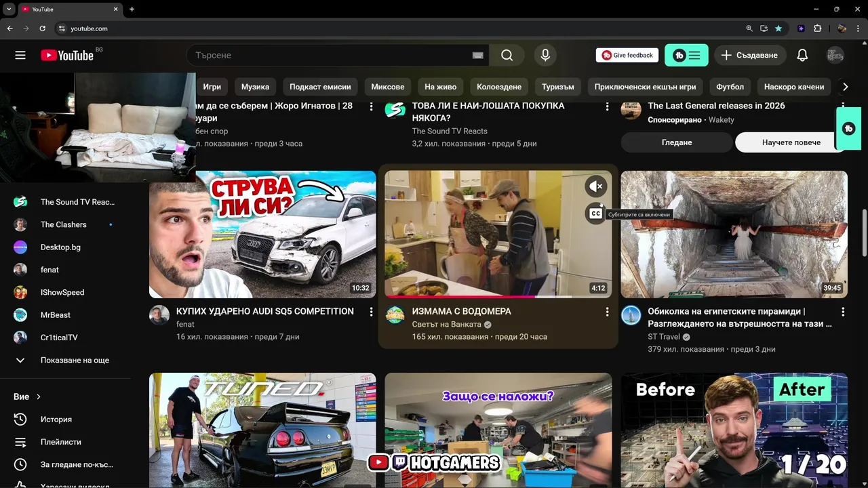The image size is (868, 488).
Task: Click in the Търсене search field
Action: (x=329, y=55)
